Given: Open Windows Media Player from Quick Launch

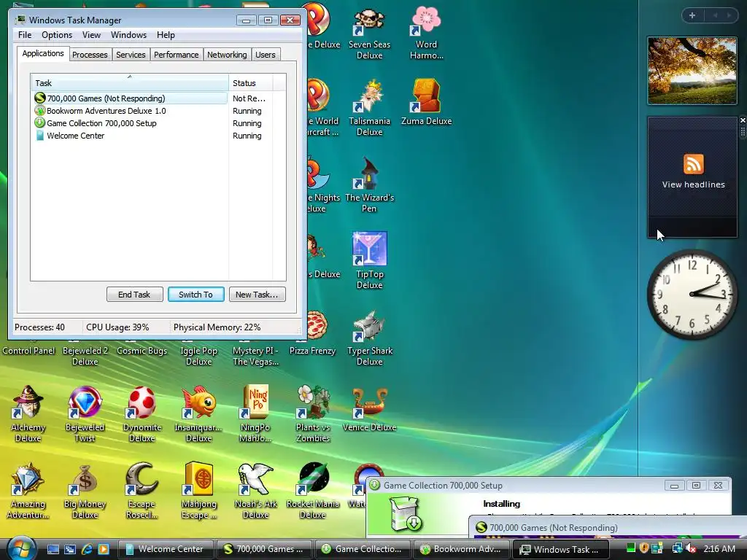Looking at the screenshot, I should pyautogui.click(x=104, y=549).
